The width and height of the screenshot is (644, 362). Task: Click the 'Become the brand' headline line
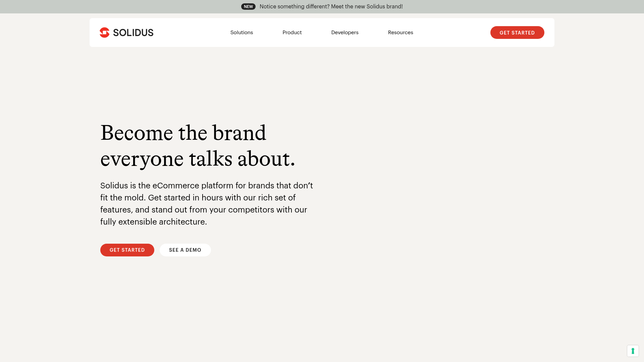point(183,133)
